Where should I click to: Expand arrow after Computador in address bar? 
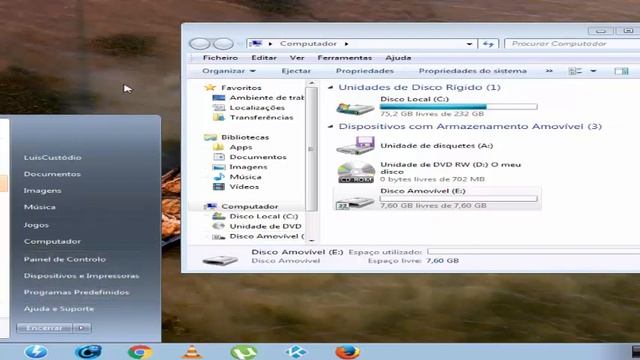(346, 44)
